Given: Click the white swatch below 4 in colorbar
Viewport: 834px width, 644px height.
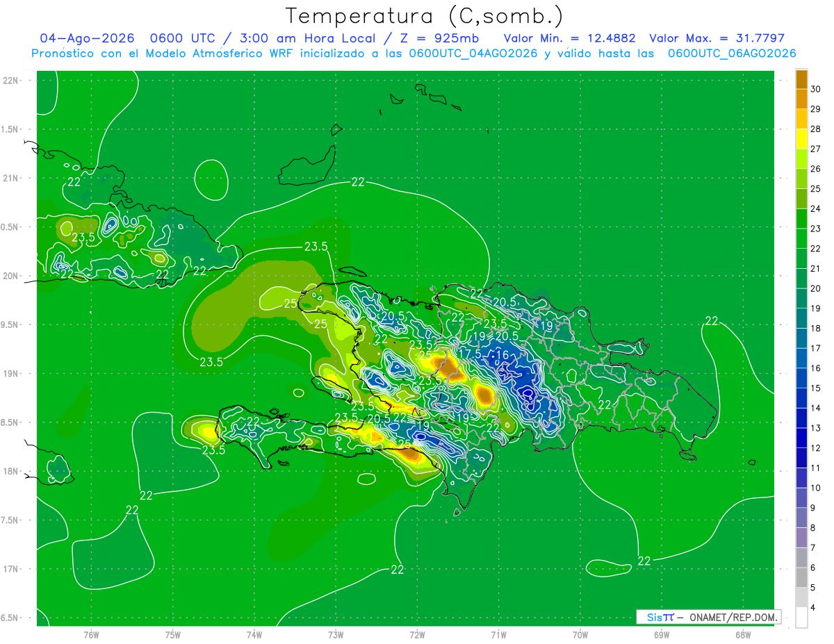Looking at the screenshot, I should [801, 618].
